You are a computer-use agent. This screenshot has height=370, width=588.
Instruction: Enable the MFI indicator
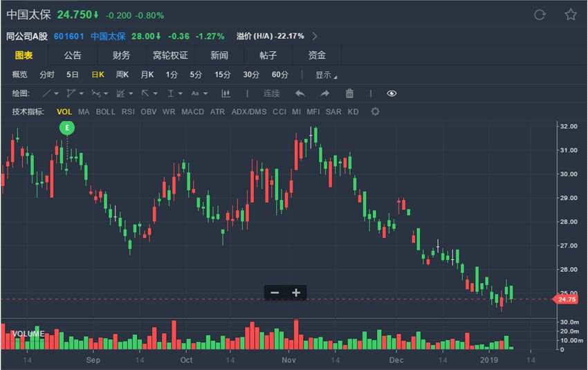click(313, 112)
